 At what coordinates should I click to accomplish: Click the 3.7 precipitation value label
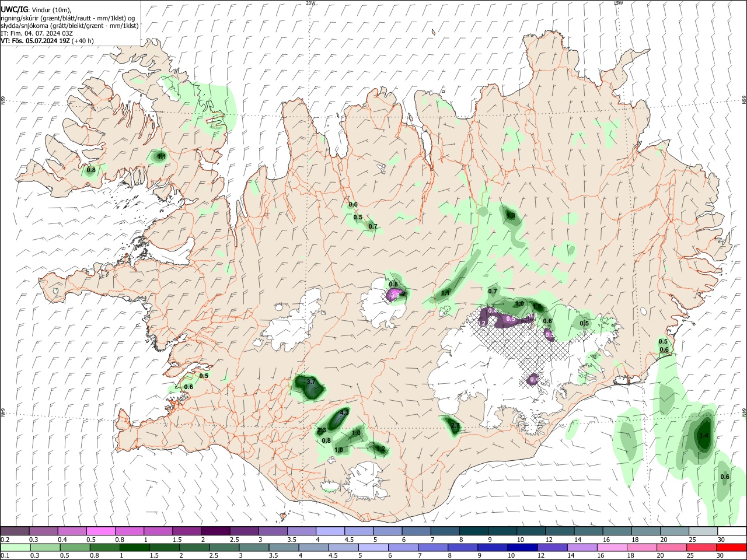click(311, 382)
